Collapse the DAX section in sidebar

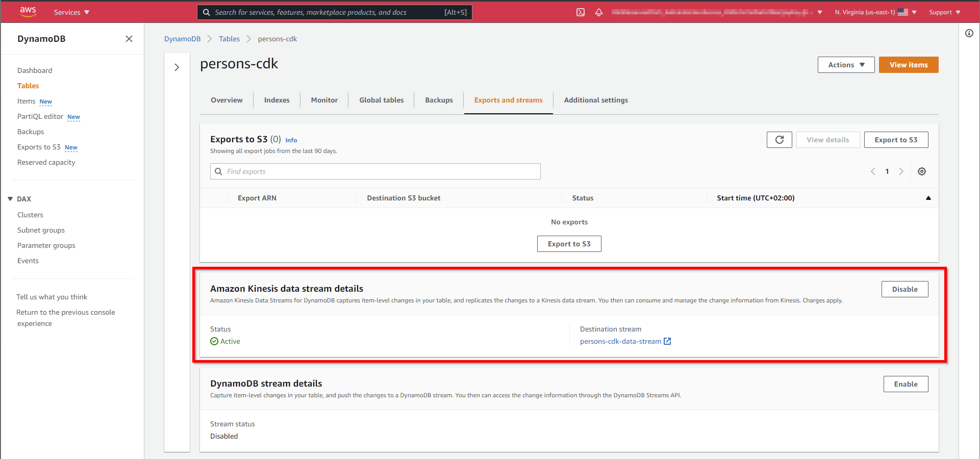tap(10, 199)
